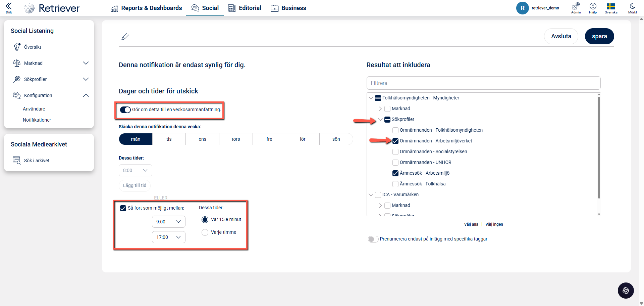Check Omnämnanden - Socialstyrelsen checkbox

(x=395, y=152)
